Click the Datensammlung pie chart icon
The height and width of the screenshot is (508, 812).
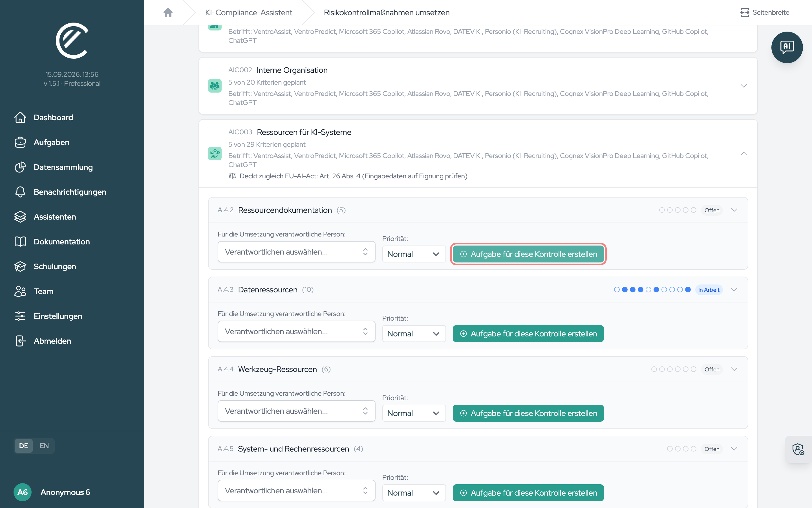click(20, 167)
